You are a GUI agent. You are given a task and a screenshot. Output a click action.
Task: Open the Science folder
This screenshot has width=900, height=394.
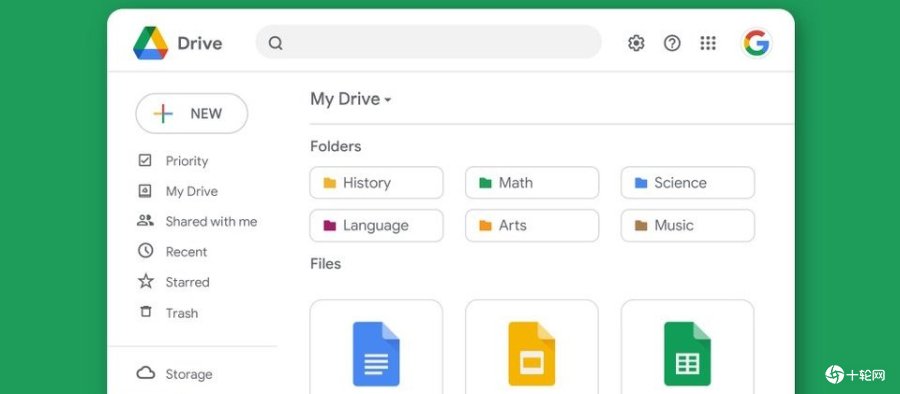click(x=688, y=183)
